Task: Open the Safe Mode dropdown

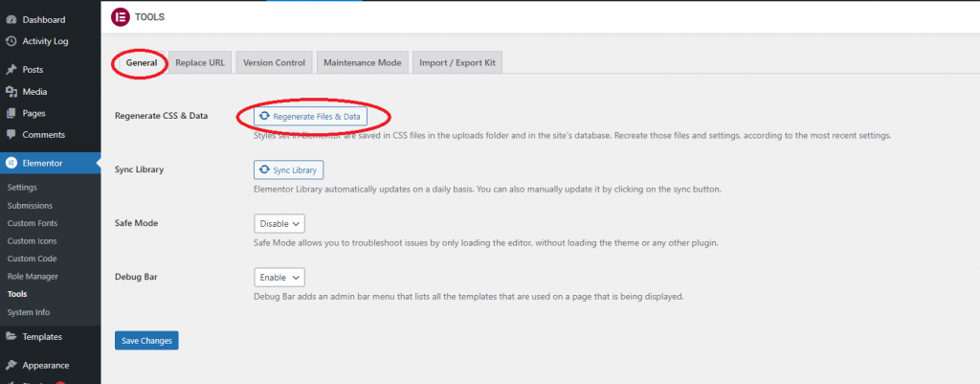Action: tap(279, 223)
